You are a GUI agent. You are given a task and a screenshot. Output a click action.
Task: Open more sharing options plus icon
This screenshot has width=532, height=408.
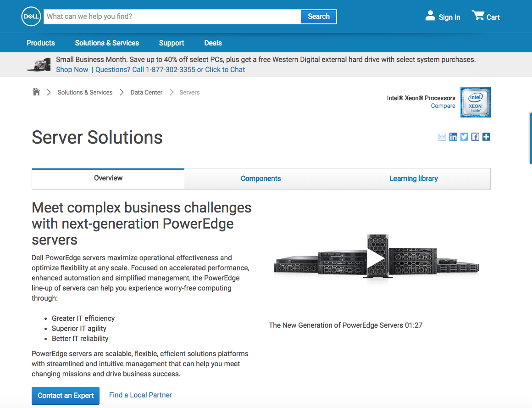(486, 137)
